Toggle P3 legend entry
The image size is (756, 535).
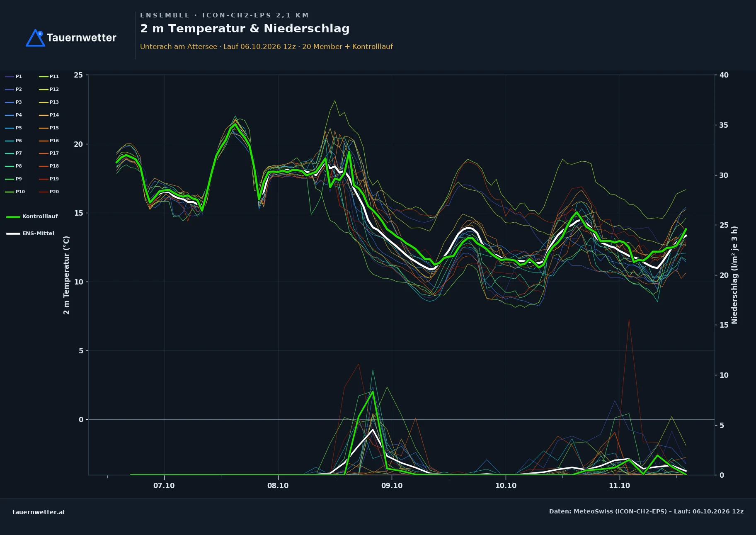pos(13,102)
